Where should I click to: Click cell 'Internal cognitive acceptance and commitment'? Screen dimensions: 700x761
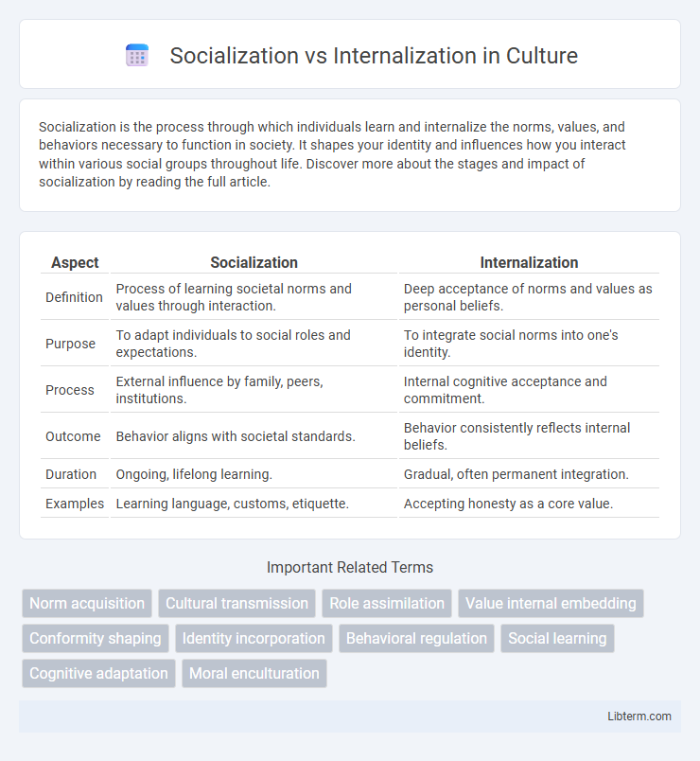click(529, 390)
